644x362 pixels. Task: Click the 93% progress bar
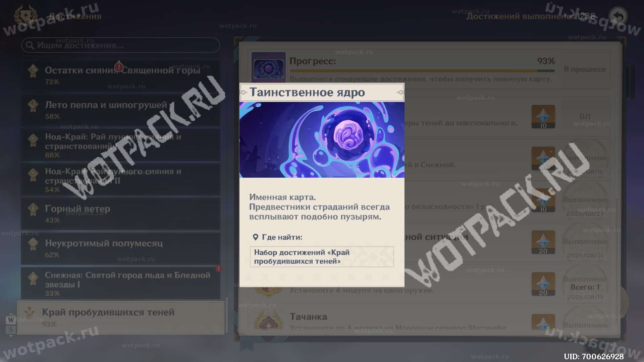pos(422,71)
